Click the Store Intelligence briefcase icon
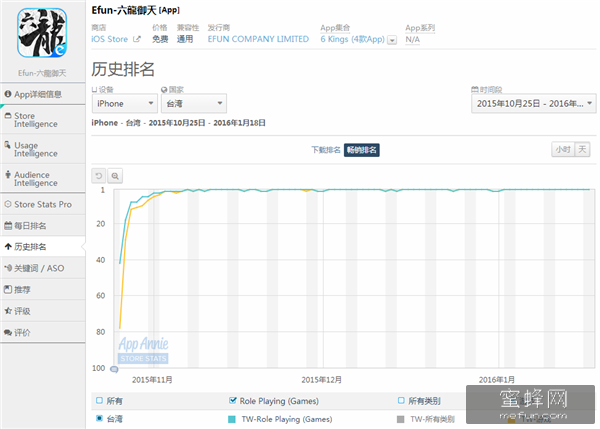This screenshot has height=429, width=600. (8, 115)
